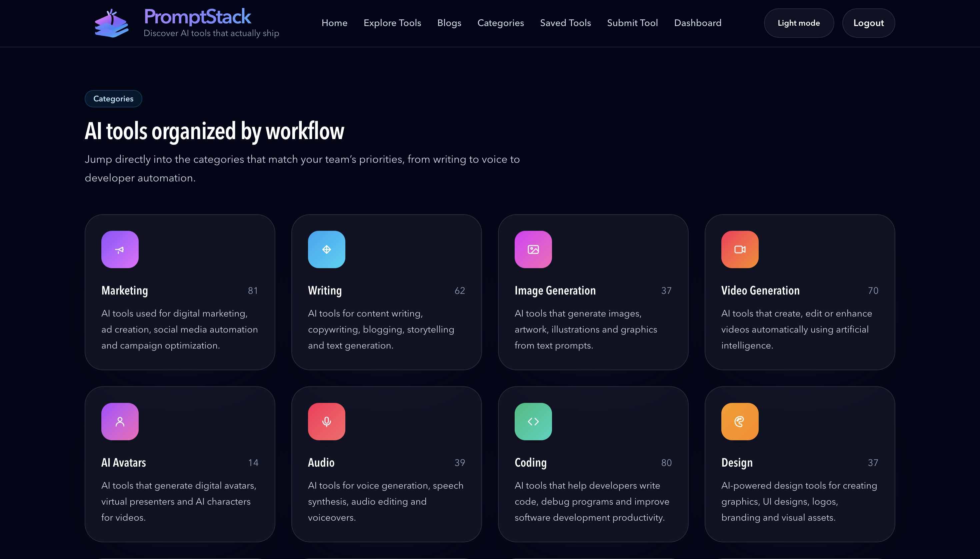Open the Audio category card

(x=386, y=465)
